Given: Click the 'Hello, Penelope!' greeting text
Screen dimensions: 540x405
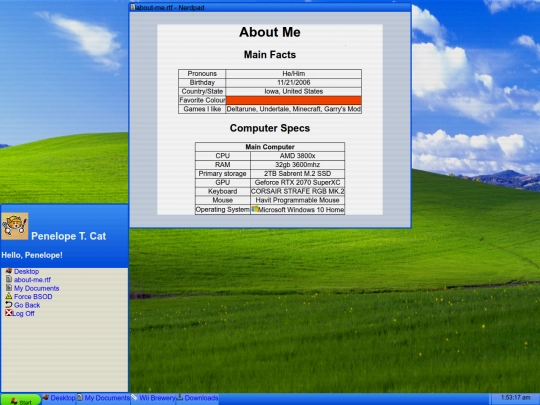Looking at the screenshot, I should (32, 255).
